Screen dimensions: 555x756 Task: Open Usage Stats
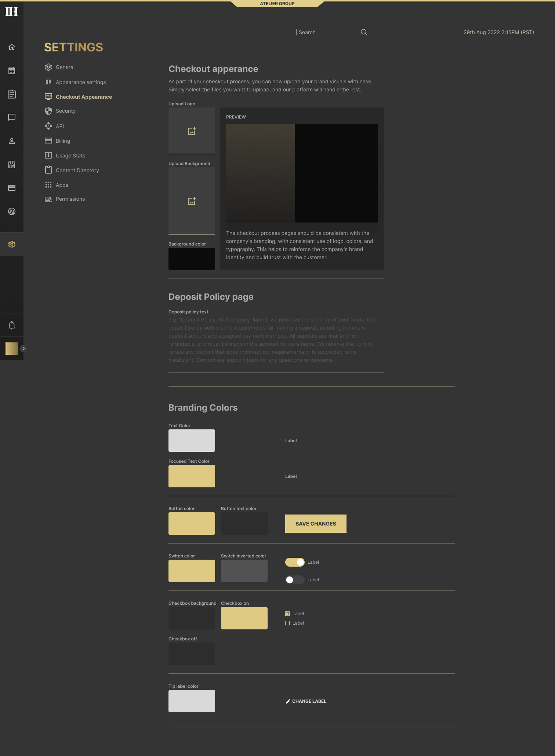65,156
